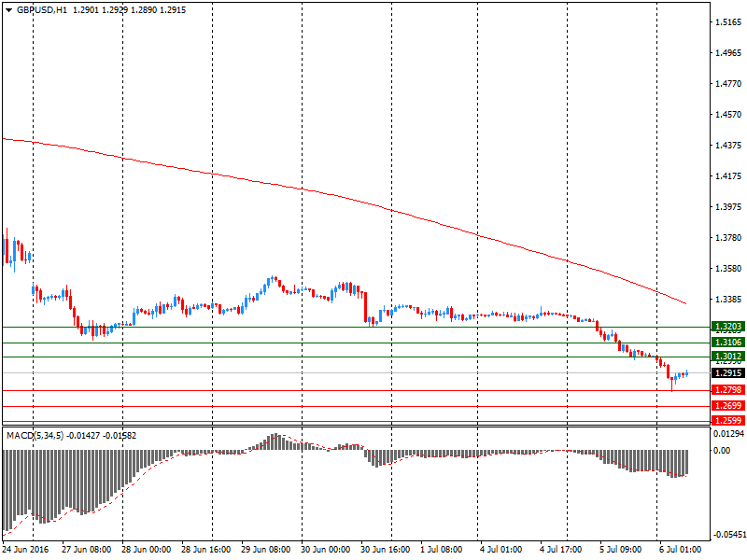Screen dimensions: 747x560
Task: Select the 1.2798 red level label
Action: point(728,390)
